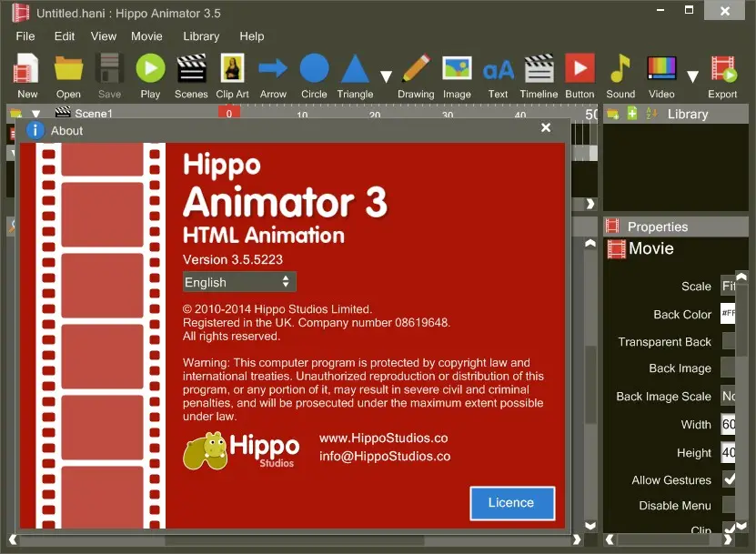Image resolution: width=756 pixels, height=554 pixels.
Task: Open the Timeline tool
Action: point(539,76)
